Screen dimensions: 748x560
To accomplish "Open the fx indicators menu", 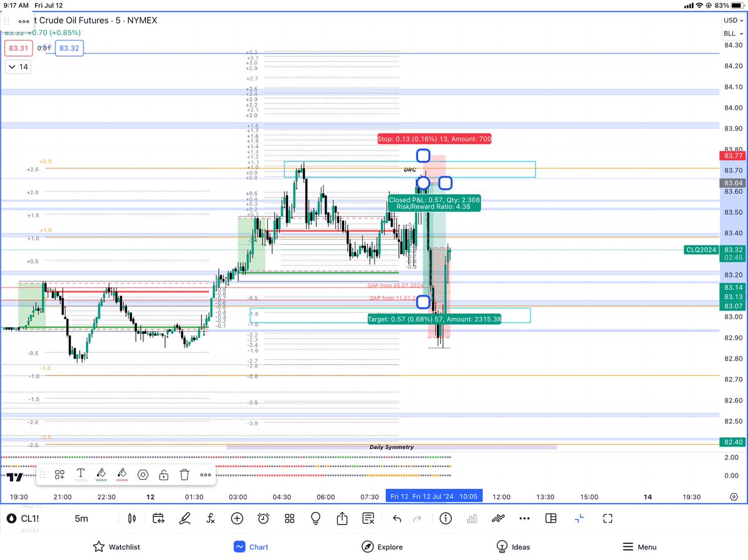I will point(211,518).
